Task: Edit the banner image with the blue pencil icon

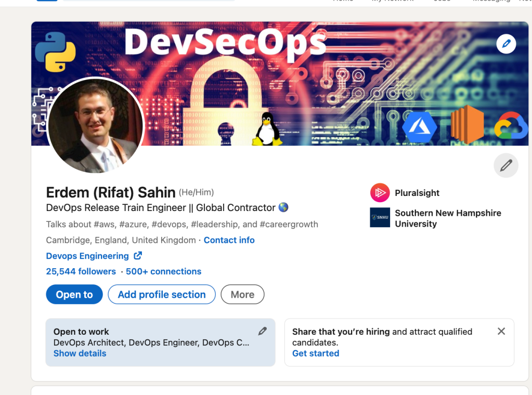Action: click(506, 44)
